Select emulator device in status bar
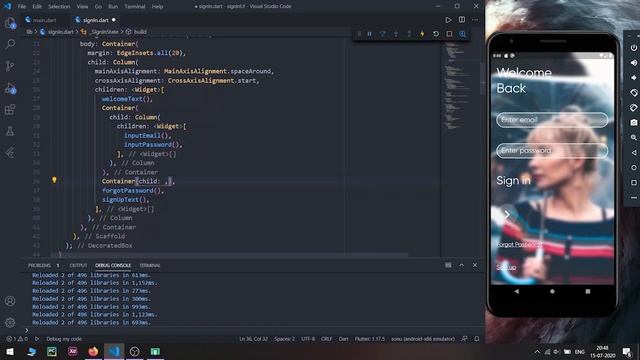 pos(423,339)
